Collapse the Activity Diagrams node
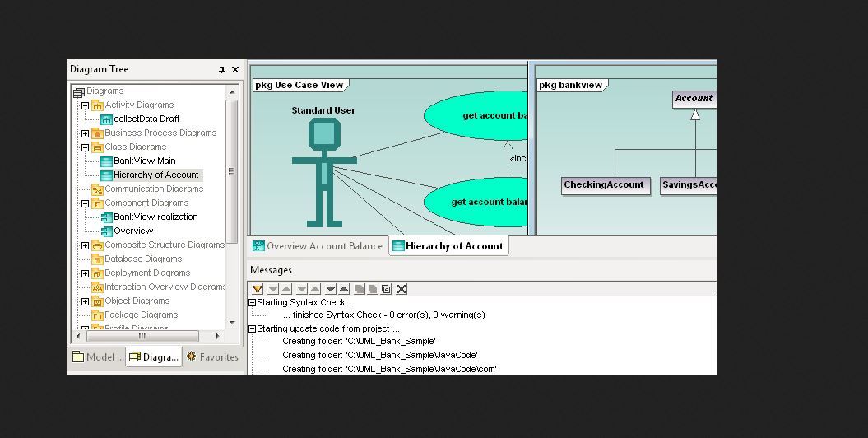 (85, 105)
